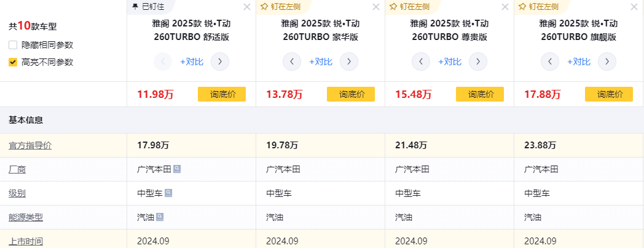
Task: Unpin the 舒适版 column via 已钉住
Action: click(149, 7)
